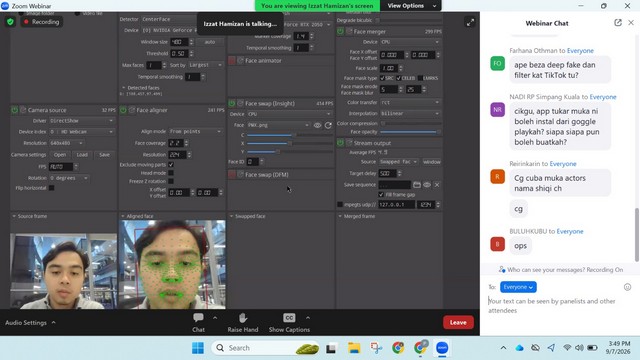Toggle the Exclude moving parts checkbox

(171, 164)
